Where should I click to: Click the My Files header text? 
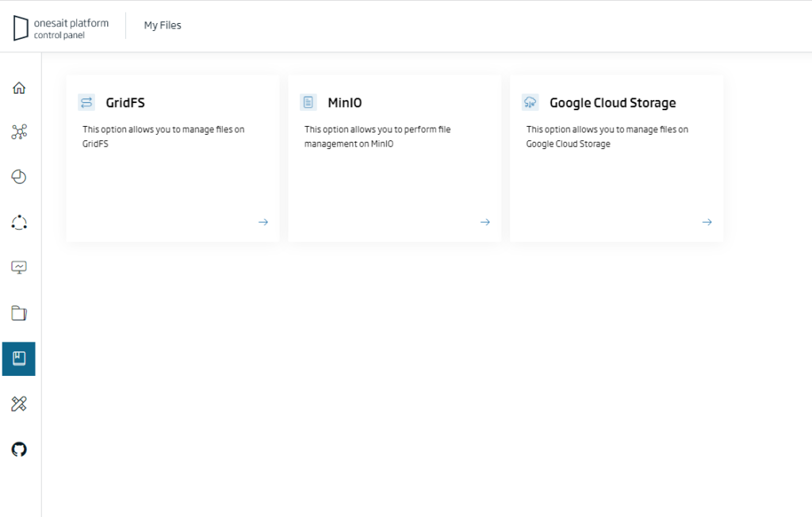163,25
